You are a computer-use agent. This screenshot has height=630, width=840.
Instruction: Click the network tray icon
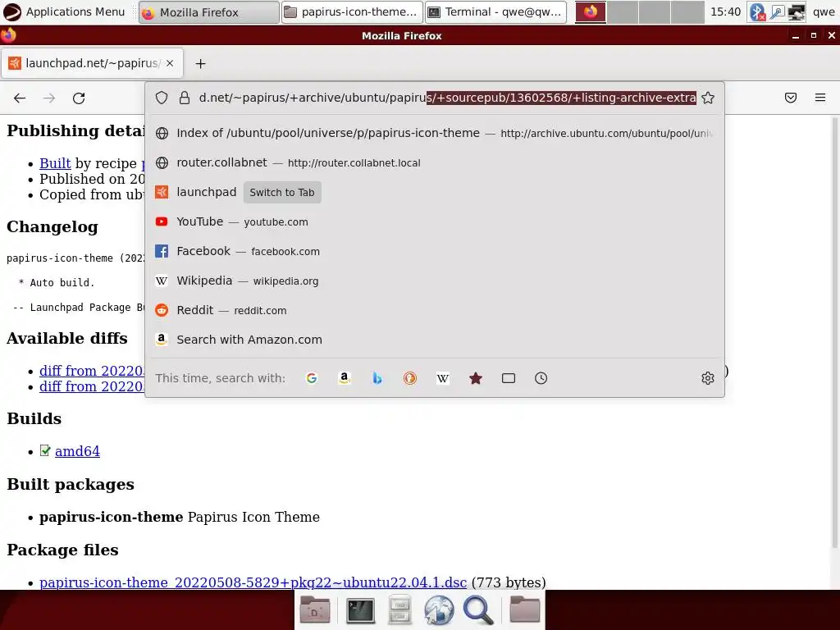[x=796, y=11]
